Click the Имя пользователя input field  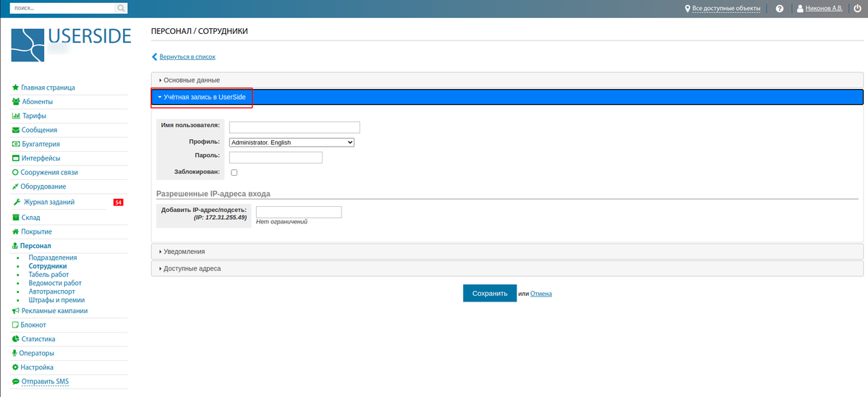pyautogui.click(x=294, y=127)
